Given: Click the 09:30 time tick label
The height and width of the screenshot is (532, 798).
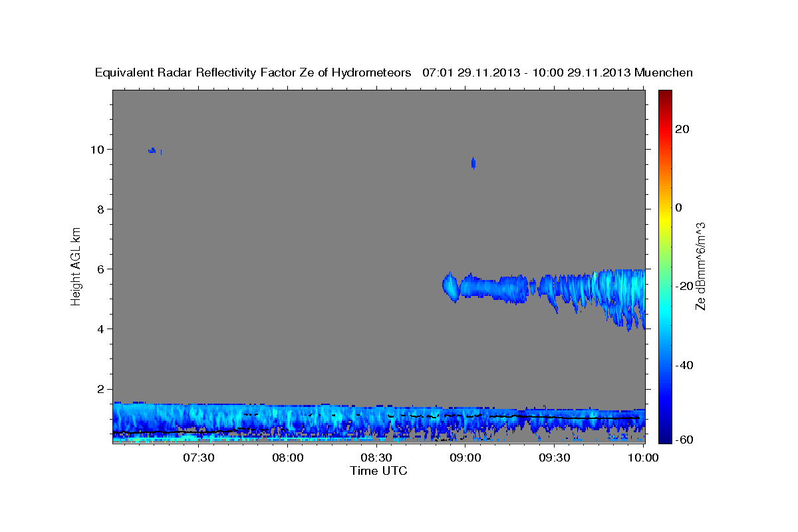Looking at the screenshot, I should 554,458.
